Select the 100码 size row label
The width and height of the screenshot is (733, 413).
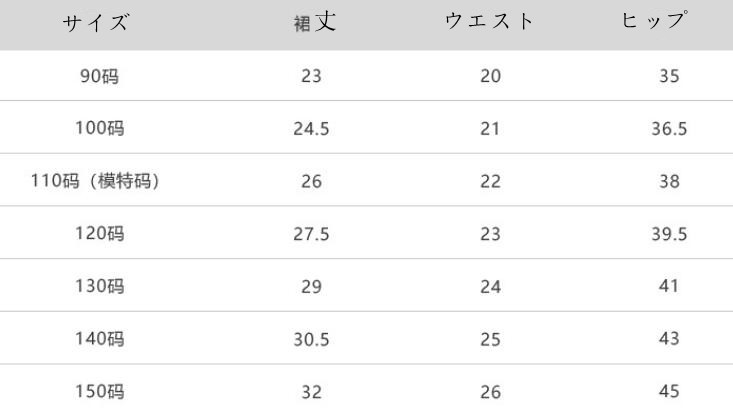(x=100, y=128)
